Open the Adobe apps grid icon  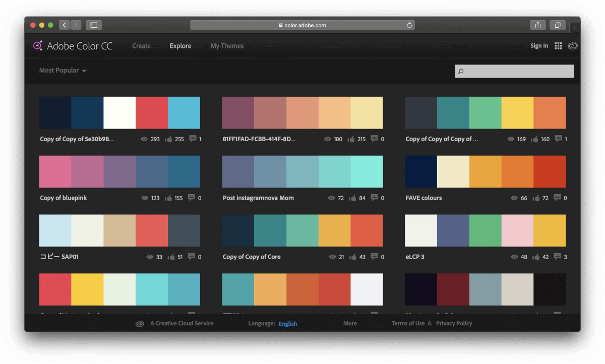click(x=558, y=46)
